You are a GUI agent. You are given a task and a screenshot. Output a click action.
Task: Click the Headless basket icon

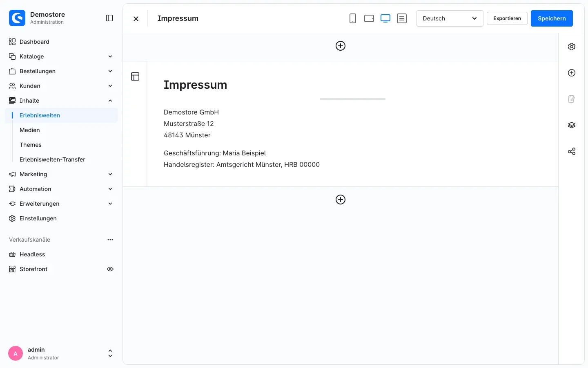tap(12, 254)
